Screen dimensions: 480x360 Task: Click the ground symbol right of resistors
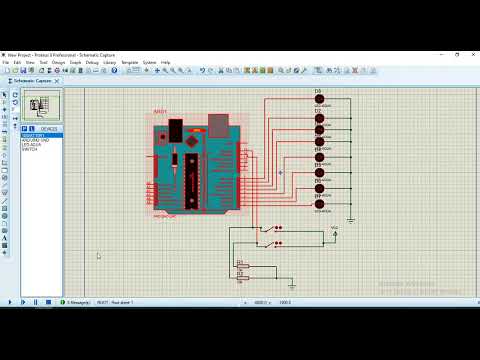tap(292, 285)
